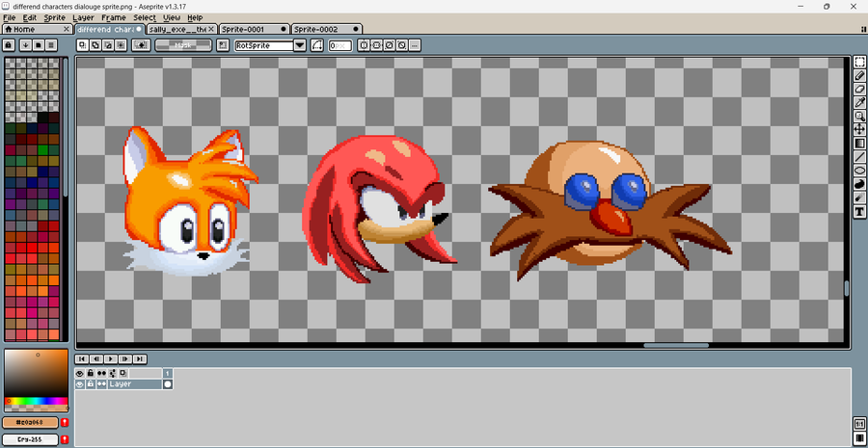868x448 pixels.
Task: Select the Pencil tool
Action: [x=859, y=76]
